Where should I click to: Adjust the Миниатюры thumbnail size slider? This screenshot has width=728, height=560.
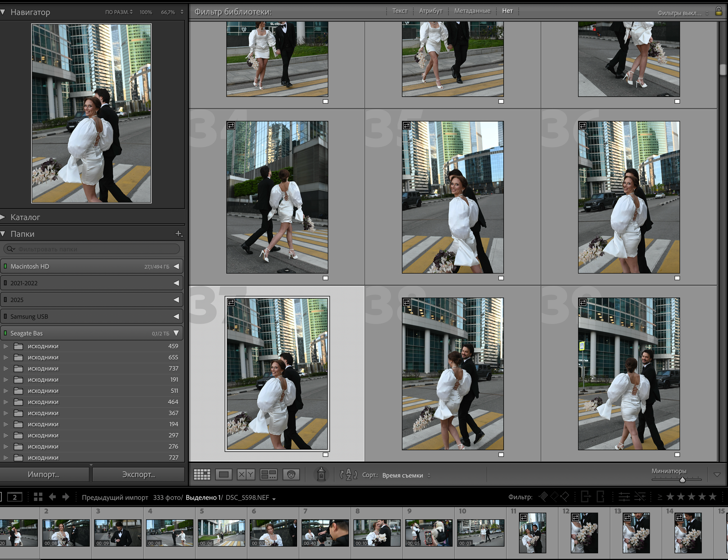tap(682, 480)
